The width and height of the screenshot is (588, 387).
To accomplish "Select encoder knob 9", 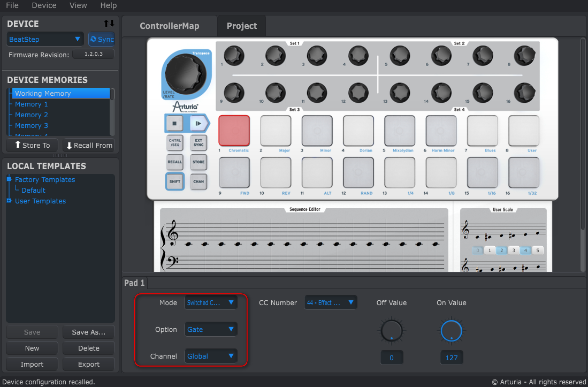I will (234, 93).
